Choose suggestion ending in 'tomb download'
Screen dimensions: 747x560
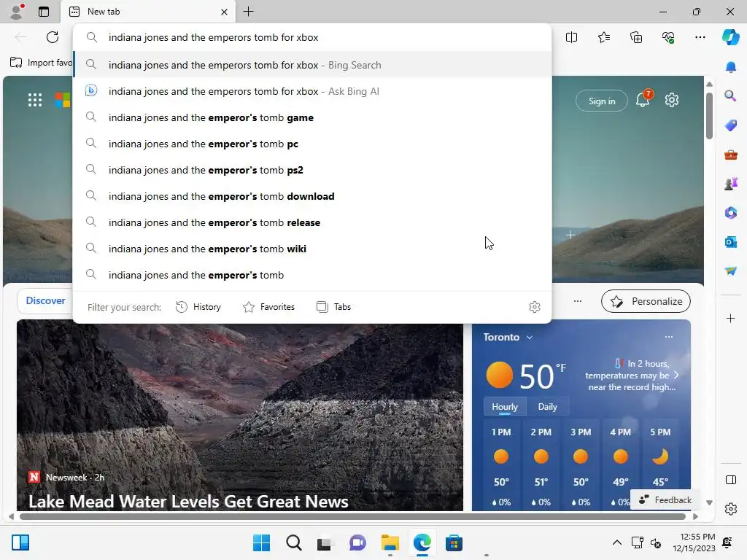(312, 195)
